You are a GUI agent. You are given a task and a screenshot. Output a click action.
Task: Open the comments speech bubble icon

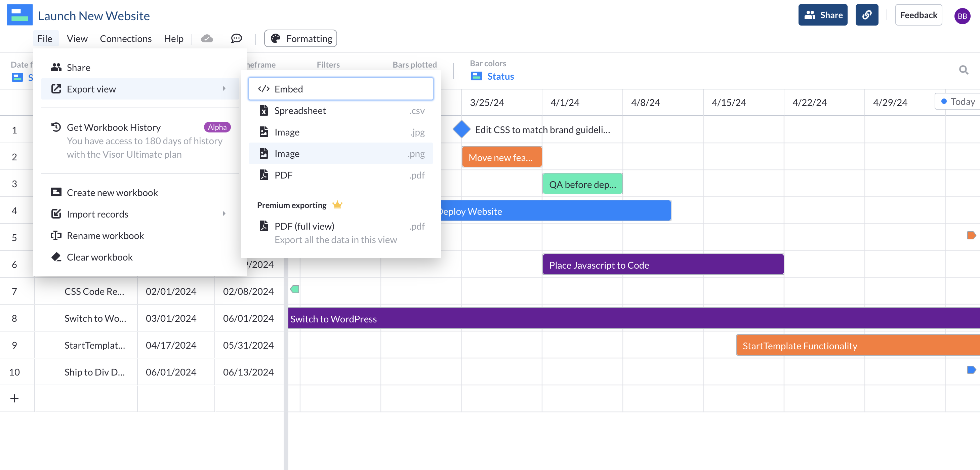click(236, 38)
